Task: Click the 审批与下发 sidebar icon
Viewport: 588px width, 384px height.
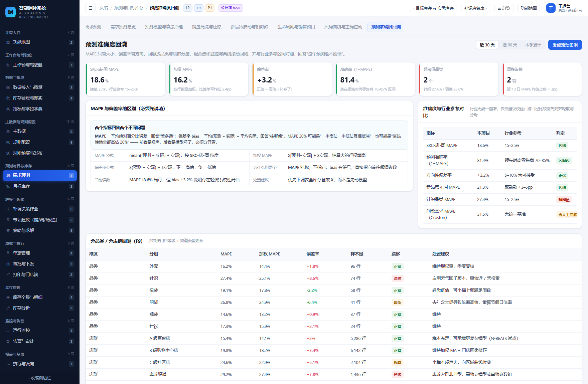Action: (8, 264)
